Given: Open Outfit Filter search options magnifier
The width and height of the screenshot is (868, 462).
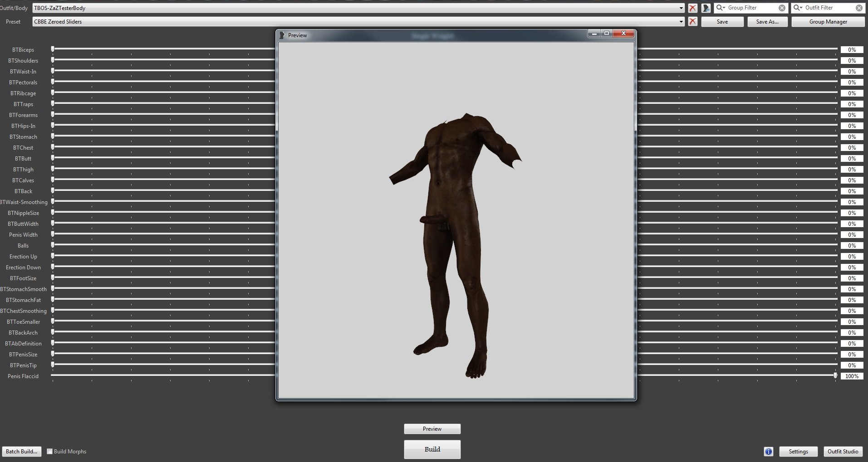Looking at the screenshot, I should [798, 8].
